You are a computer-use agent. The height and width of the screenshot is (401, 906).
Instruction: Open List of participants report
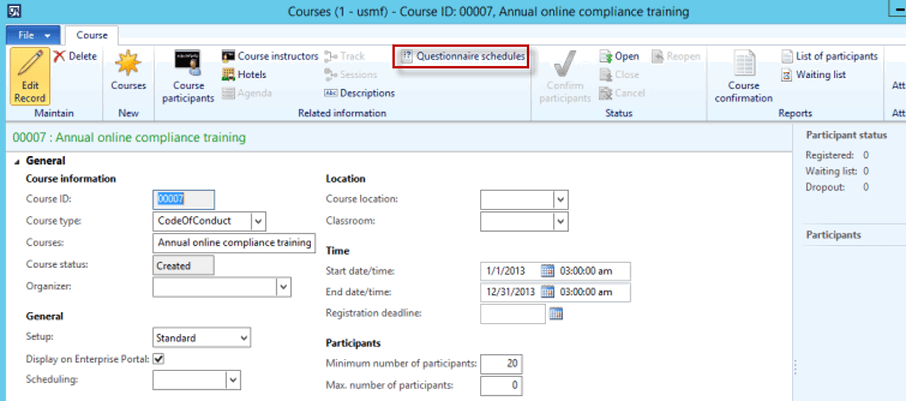click(x=830, y=56)
